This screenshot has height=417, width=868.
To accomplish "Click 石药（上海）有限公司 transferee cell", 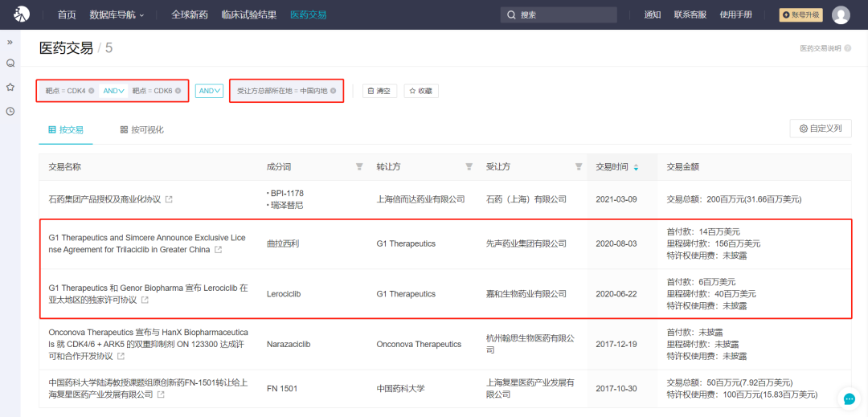I will [526, 199].
